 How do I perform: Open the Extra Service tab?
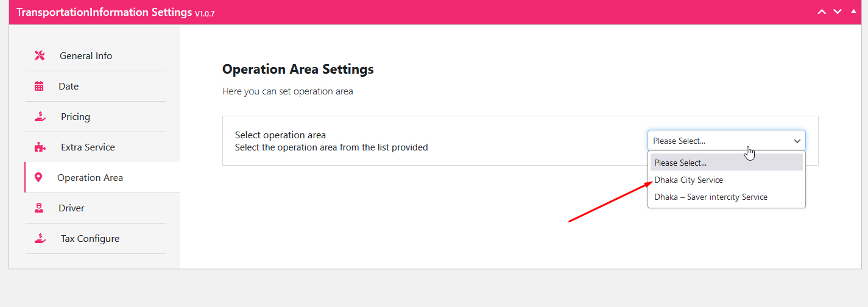point(88,147)
